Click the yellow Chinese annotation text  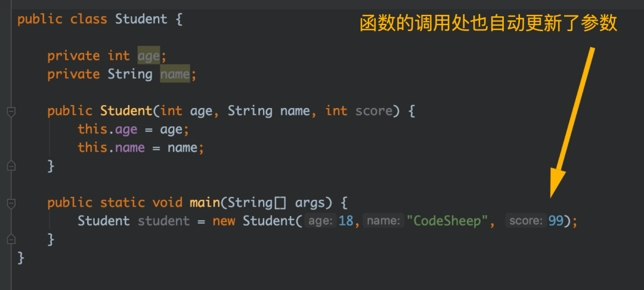[x=488, y=23]
